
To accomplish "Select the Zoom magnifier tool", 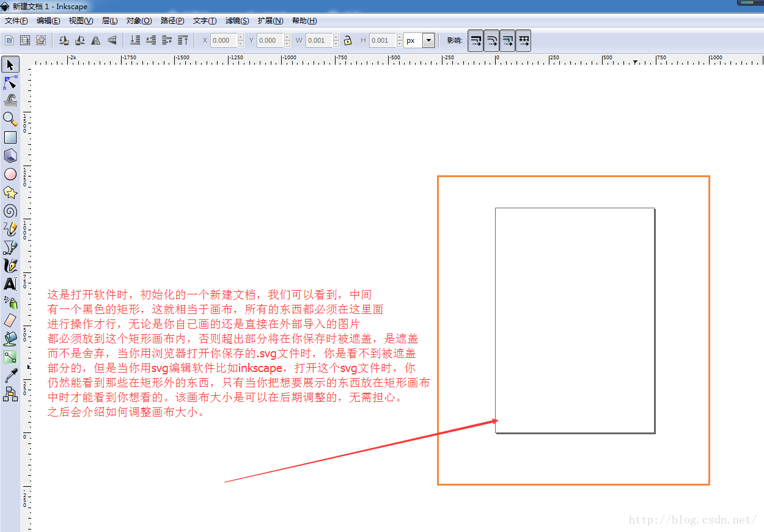I will [10, 118].
